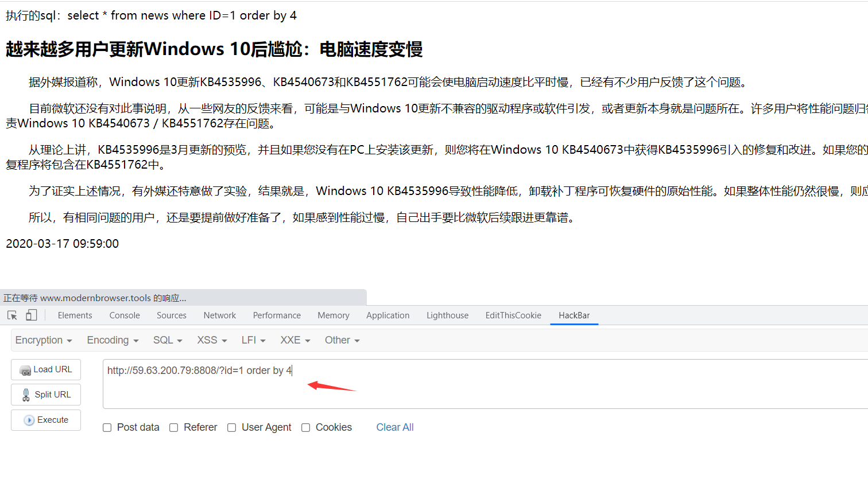
Task: Open the Elements devtools tab
Action: (75, 315)
